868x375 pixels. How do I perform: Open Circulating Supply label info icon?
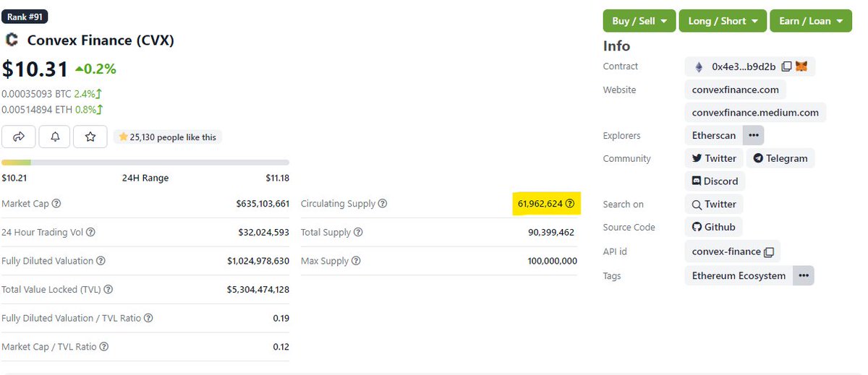(x=383, y=204)
